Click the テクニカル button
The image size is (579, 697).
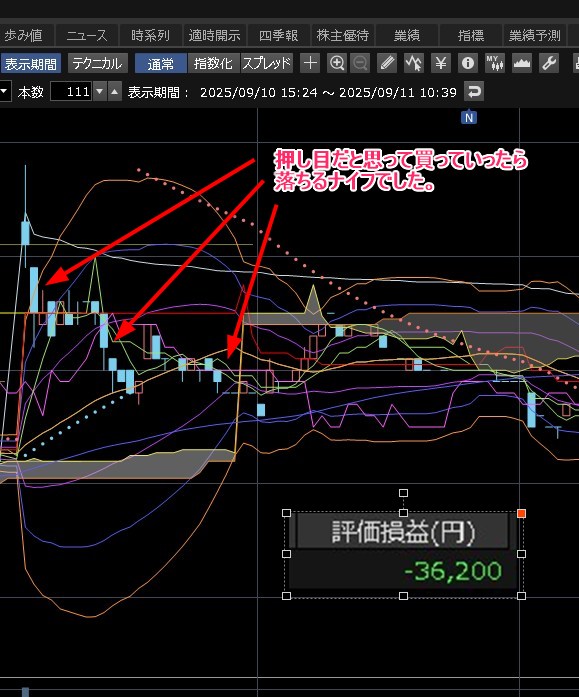click(x=97, y=64)
